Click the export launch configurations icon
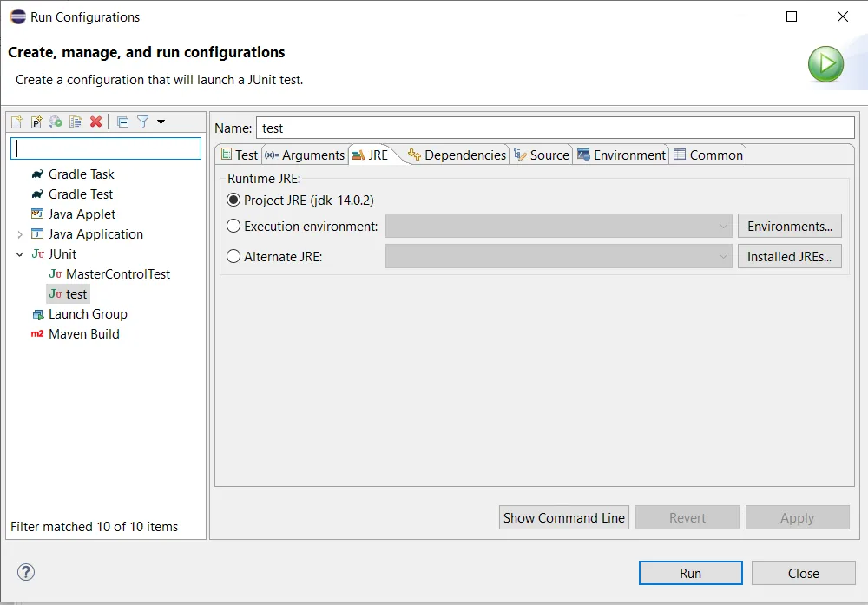 55,122
